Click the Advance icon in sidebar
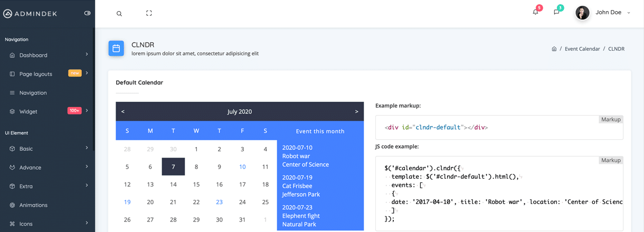Image resolution: width=644 pixels, height=232 pixels. pyautogui.click(x=12, y=168)
